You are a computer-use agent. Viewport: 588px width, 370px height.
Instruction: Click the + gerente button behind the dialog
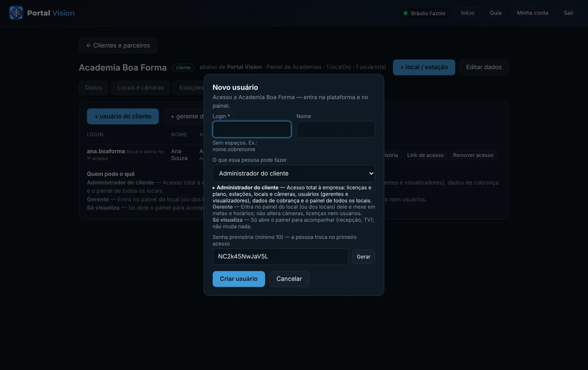(184, 116)
